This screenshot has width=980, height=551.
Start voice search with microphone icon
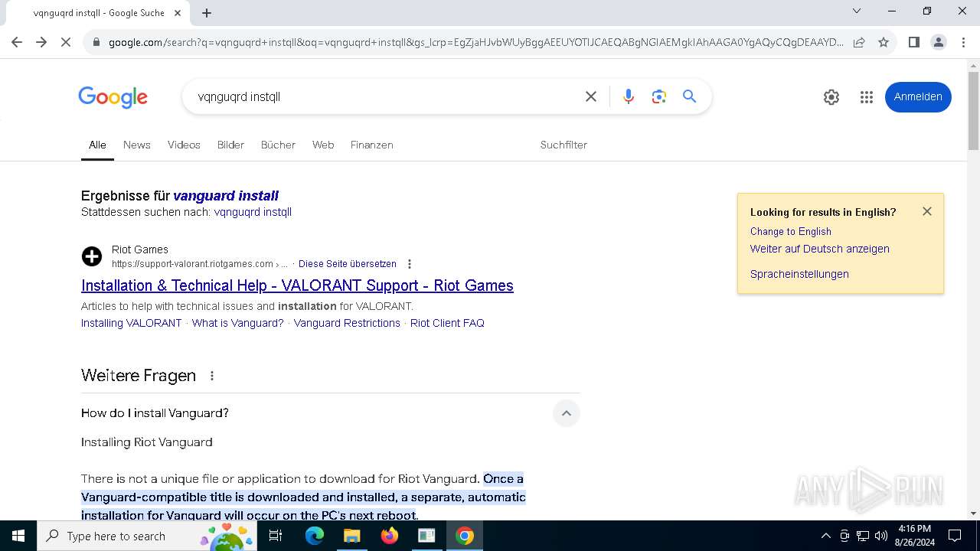click(x=628, y=96)
